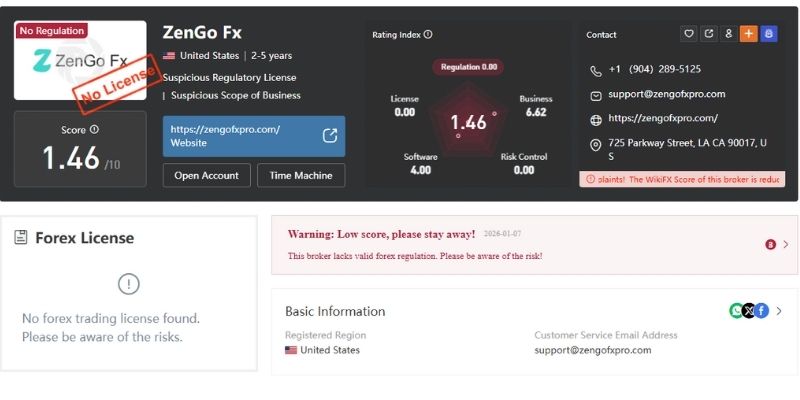Click the ZenGo Fx broker title
Screen dimensions: 800x400
pyautogui.click(x=202, y=33)
